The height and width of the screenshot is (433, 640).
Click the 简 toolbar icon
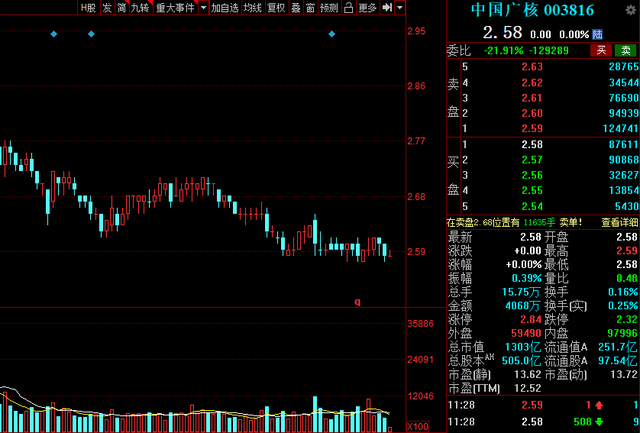coord(121,8)
